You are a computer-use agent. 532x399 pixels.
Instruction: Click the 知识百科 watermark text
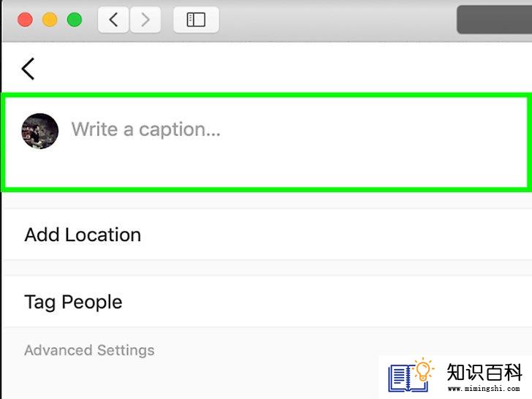pos(484,372)
